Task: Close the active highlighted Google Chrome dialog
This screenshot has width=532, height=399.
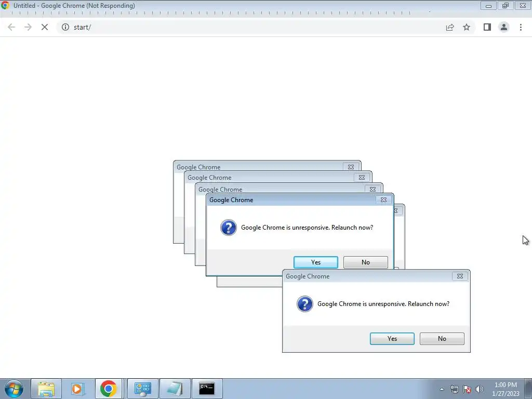Action: pos(383,200)
